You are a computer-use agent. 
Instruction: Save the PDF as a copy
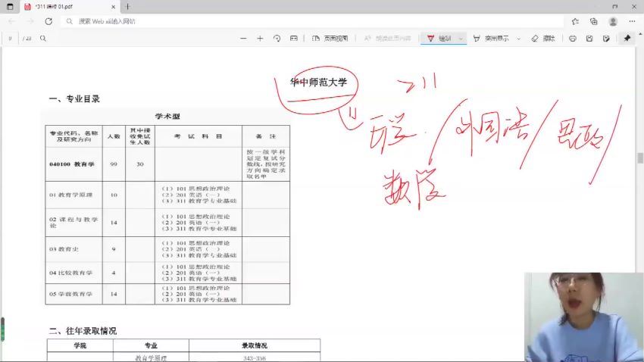606,38
